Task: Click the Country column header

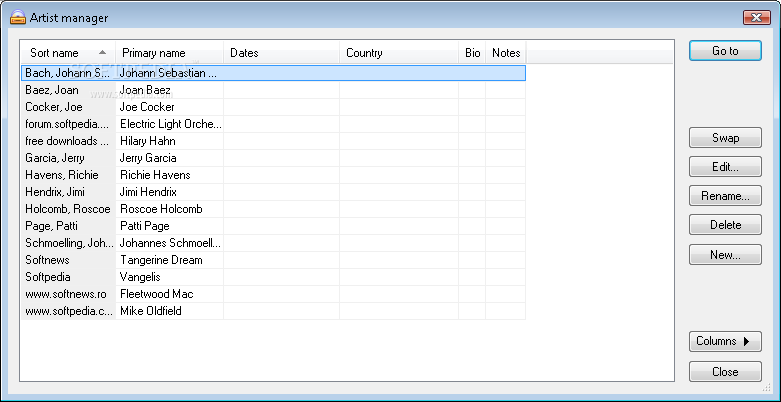Action: click(399, 53)
